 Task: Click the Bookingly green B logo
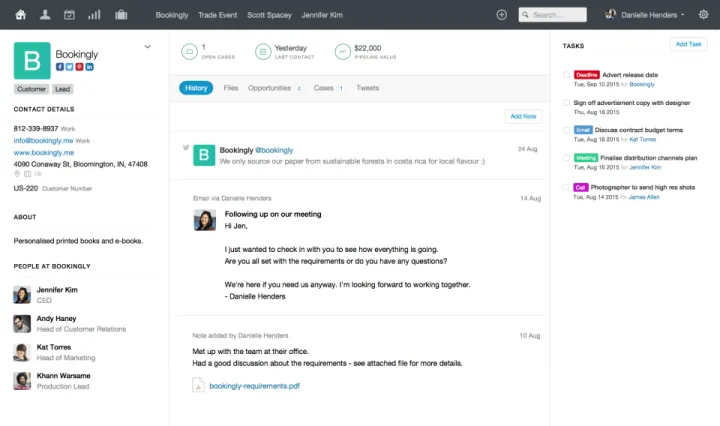tap(32, 61)
